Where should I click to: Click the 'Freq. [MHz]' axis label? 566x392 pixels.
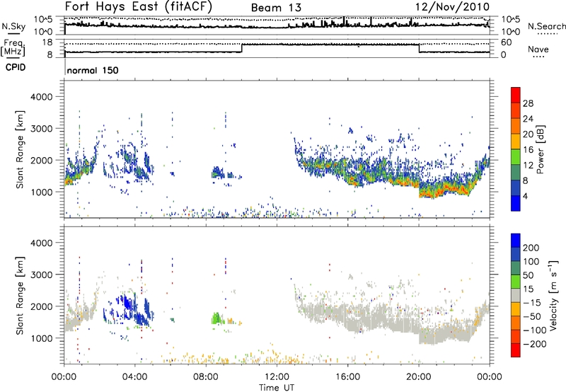point(14,48)
